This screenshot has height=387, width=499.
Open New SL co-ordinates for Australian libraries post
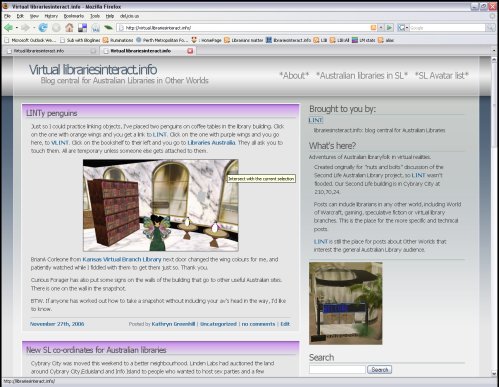click(x=96, y=350)
